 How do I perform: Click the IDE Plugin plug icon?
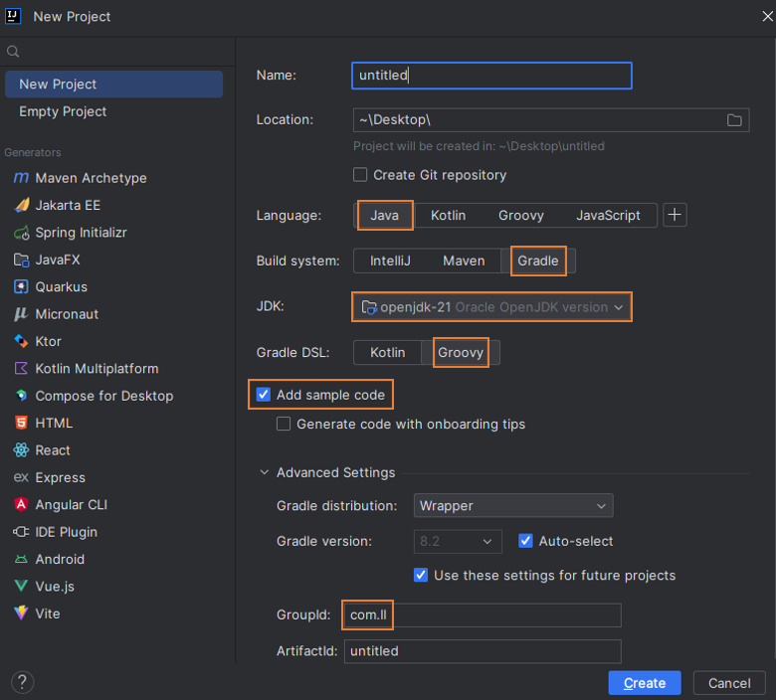(x=21, y=532)
